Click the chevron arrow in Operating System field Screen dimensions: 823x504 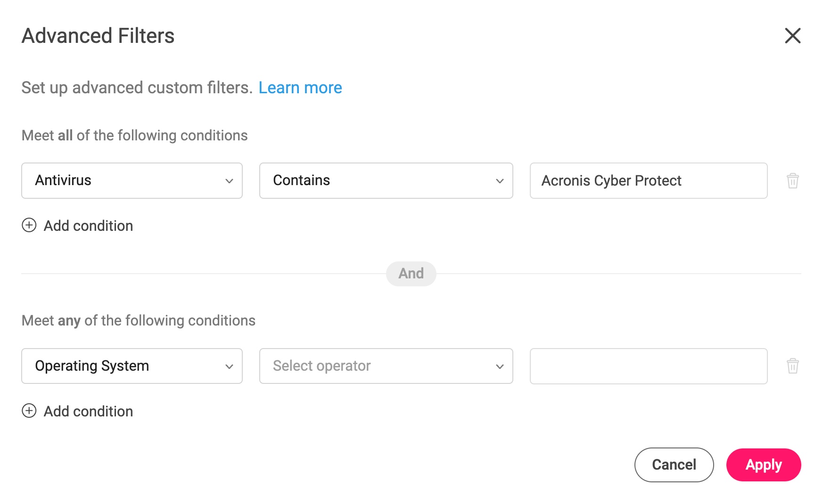[x=229, y=366]
